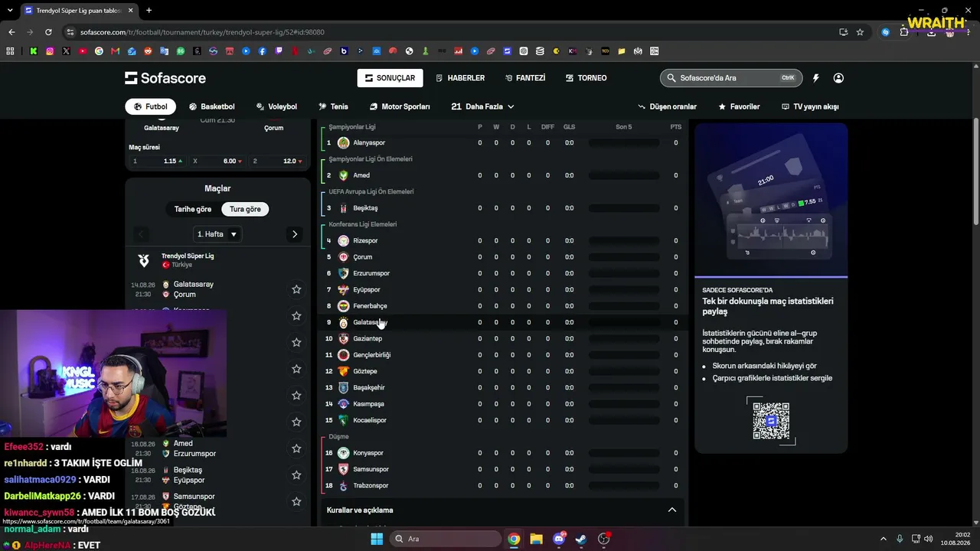
Task: Click the Trabzonspor team logo
Action: (344, 486)
